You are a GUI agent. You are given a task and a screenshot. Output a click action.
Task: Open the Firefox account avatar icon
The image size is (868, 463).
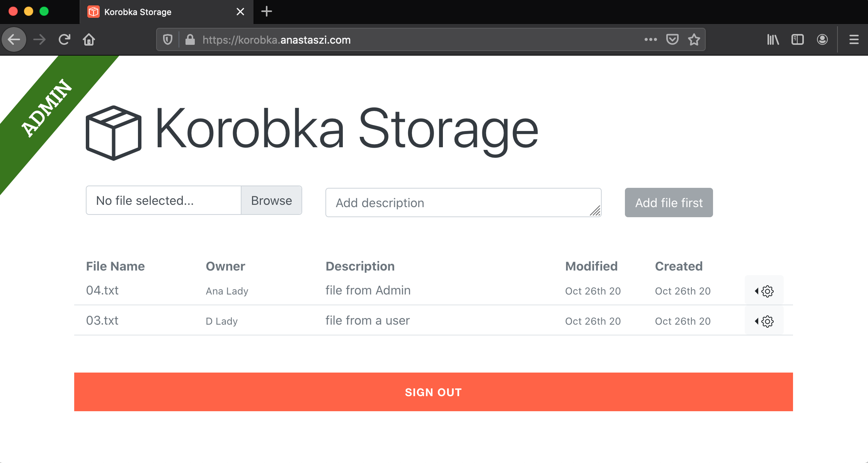click(822, 39)
